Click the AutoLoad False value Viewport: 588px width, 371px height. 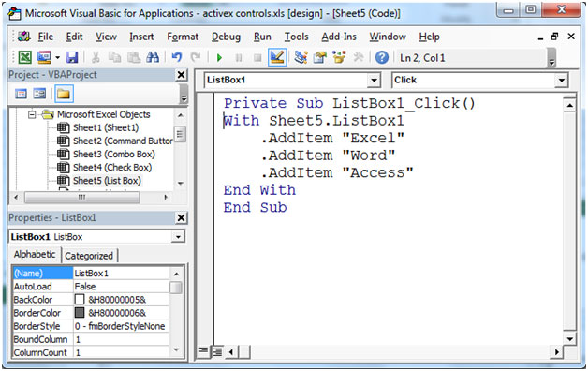click(121, 287)
